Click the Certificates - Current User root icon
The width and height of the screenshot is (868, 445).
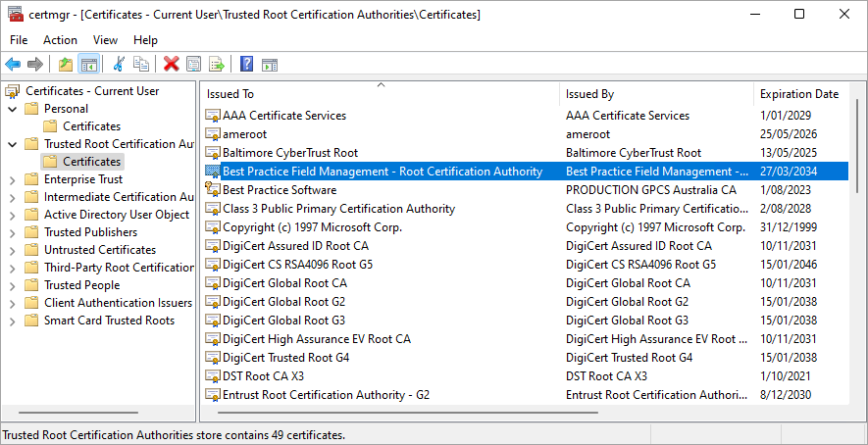coord(12,91)
